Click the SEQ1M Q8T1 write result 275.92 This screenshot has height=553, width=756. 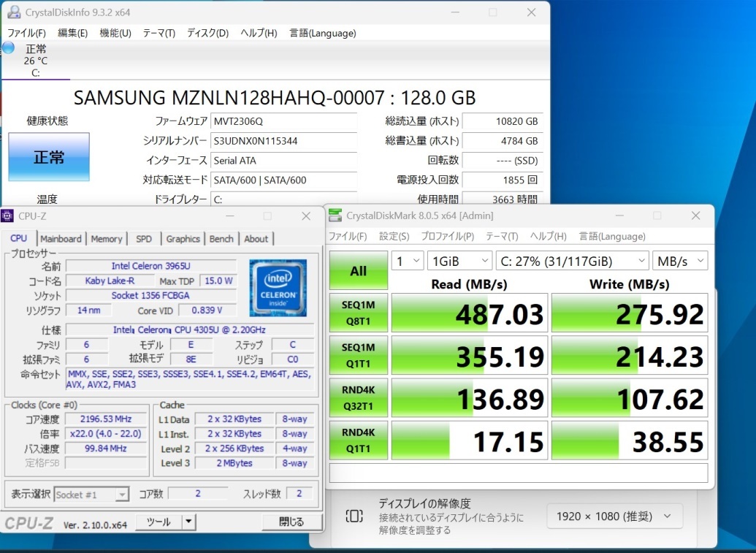629,313
